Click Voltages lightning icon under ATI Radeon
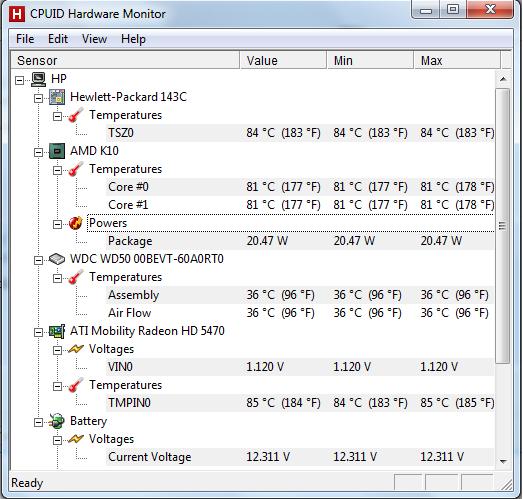Viewport: 523px width, 499px height. (x=76, y=349)
